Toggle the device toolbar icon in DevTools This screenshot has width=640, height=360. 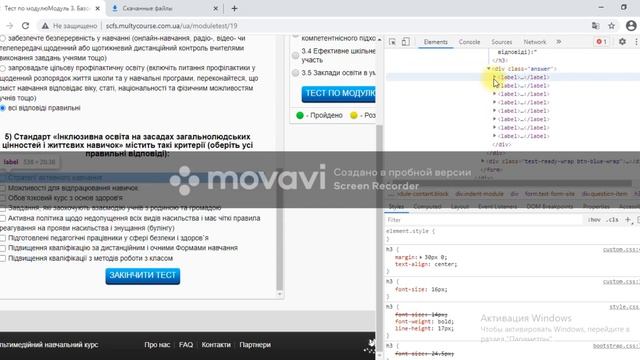point(405,42)
